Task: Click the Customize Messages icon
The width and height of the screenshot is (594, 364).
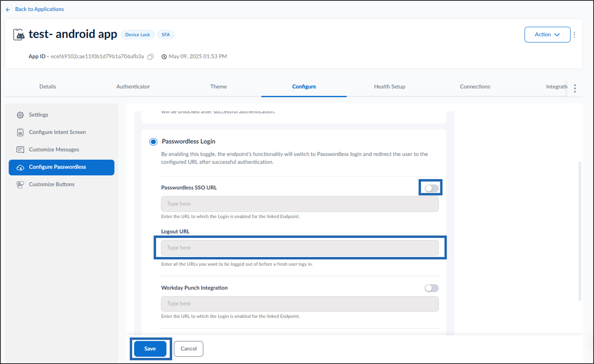Action: (x=20, y=150)
